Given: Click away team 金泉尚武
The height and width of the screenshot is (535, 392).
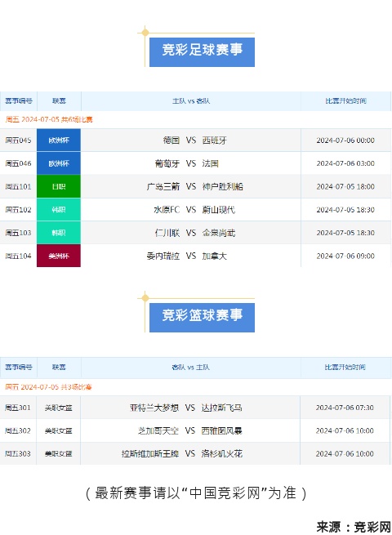Looking at the screenshot, I should 218,233.
